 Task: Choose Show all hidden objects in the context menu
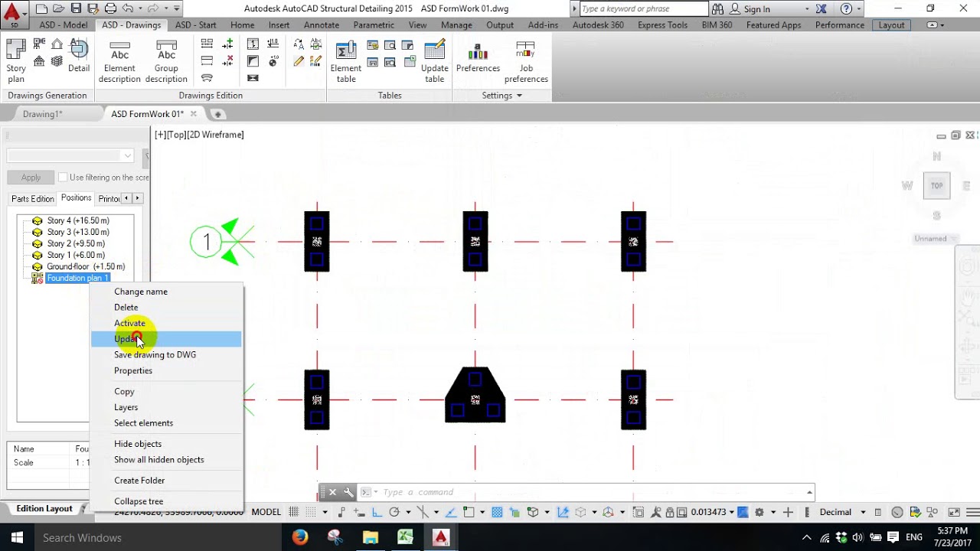coord(158,460)
